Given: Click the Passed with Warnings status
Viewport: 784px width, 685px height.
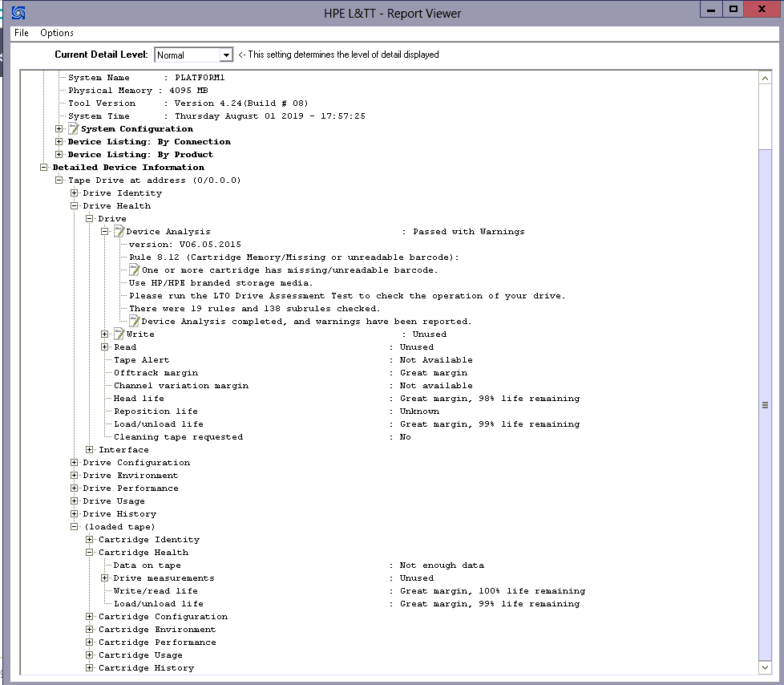Looking at the screenshot, I should coord(468,231).
